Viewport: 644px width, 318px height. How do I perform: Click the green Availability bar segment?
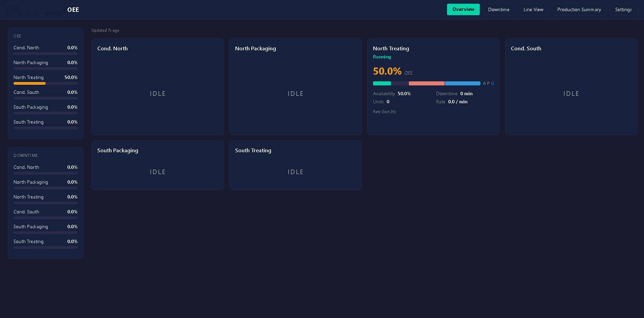pyautogui.click(x=382, y=83)
